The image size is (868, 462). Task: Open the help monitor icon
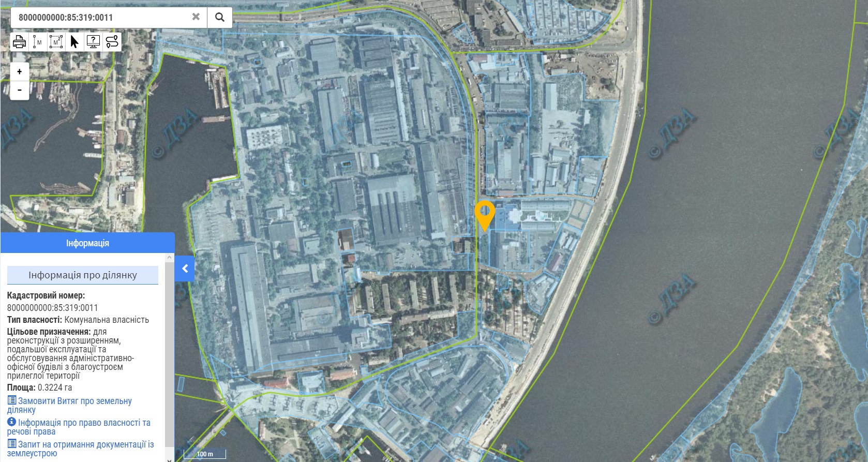pyautogui.click(x=93, y=41)
